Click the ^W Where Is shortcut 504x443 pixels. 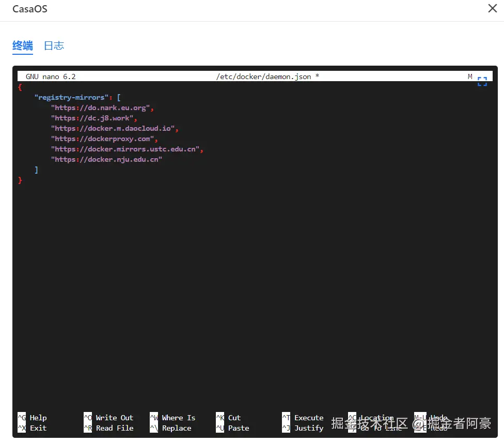coord(172,418)
